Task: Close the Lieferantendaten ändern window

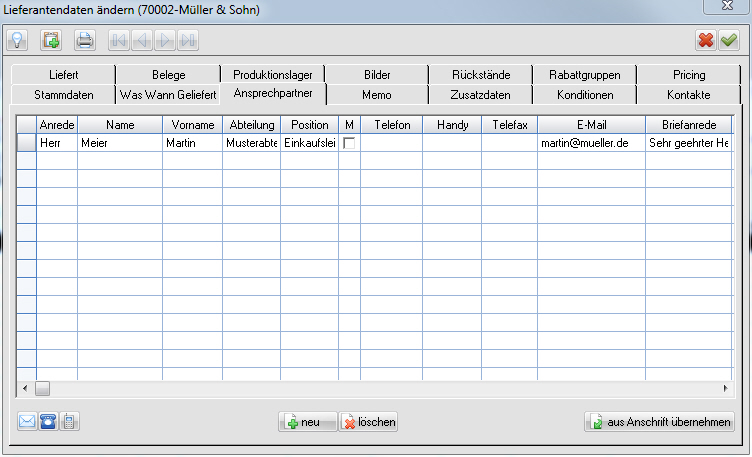Action: pos(727,6)
